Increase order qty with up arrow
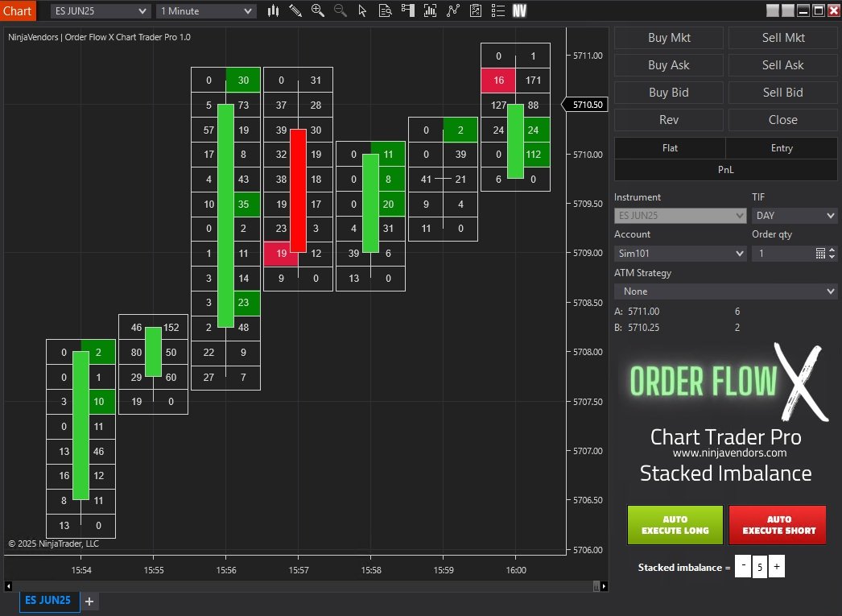842x616 pixels. pyautogui.click(x=832, y=250)
